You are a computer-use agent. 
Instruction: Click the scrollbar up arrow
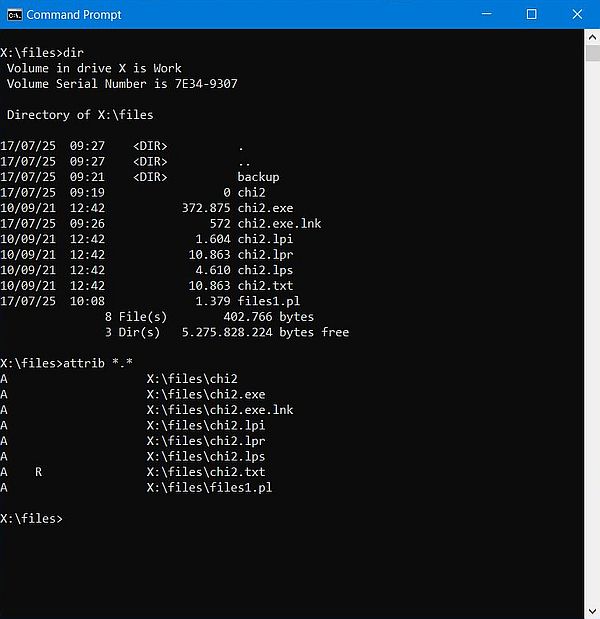coord(592,37)
